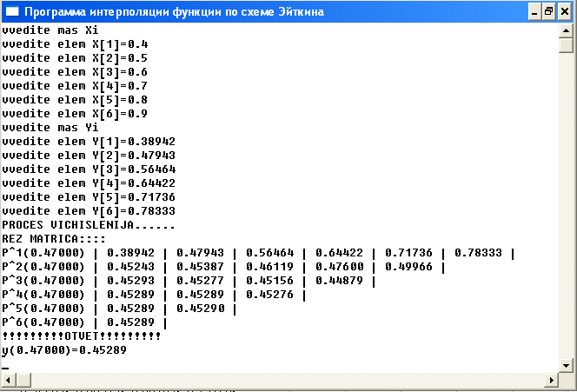Click the vertical scrollbar up arrow

point(566,31)
